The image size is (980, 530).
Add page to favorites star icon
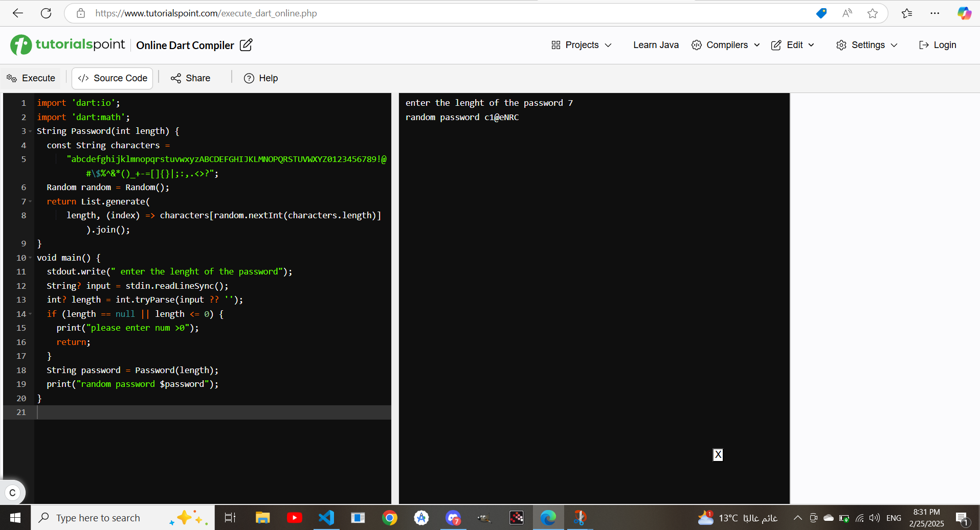(x=873, y=13)
